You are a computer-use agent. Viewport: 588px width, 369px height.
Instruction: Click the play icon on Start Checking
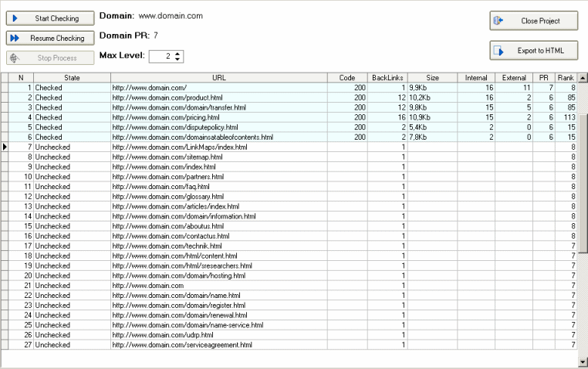click(15, 18)
